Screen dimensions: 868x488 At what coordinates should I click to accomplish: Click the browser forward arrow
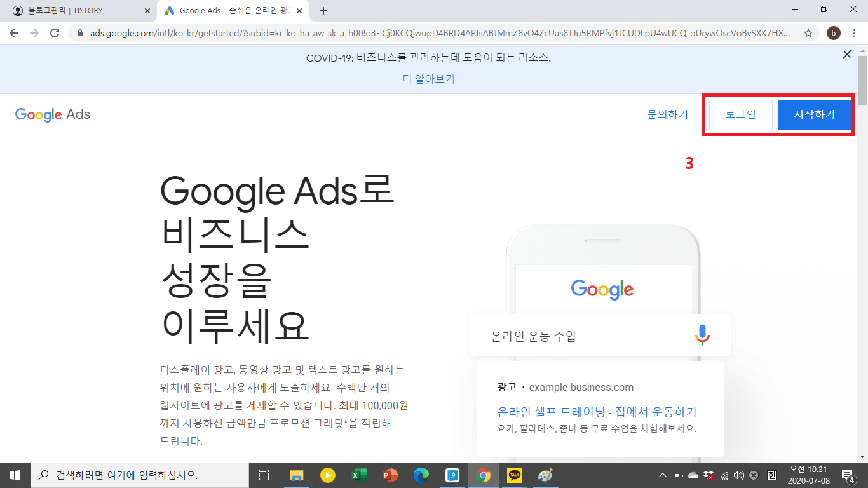(x=34, y=33)
